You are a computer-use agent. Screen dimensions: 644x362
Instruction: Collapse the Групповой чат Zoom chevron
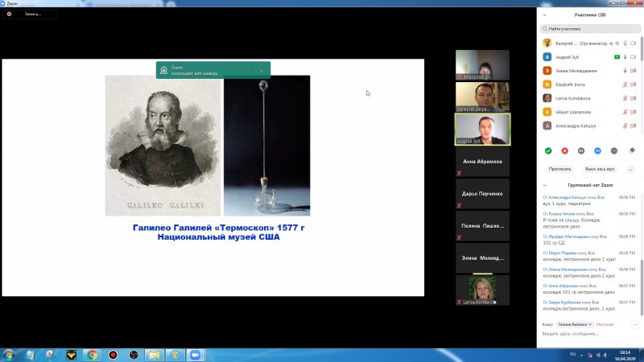click(x=545, y=186)
